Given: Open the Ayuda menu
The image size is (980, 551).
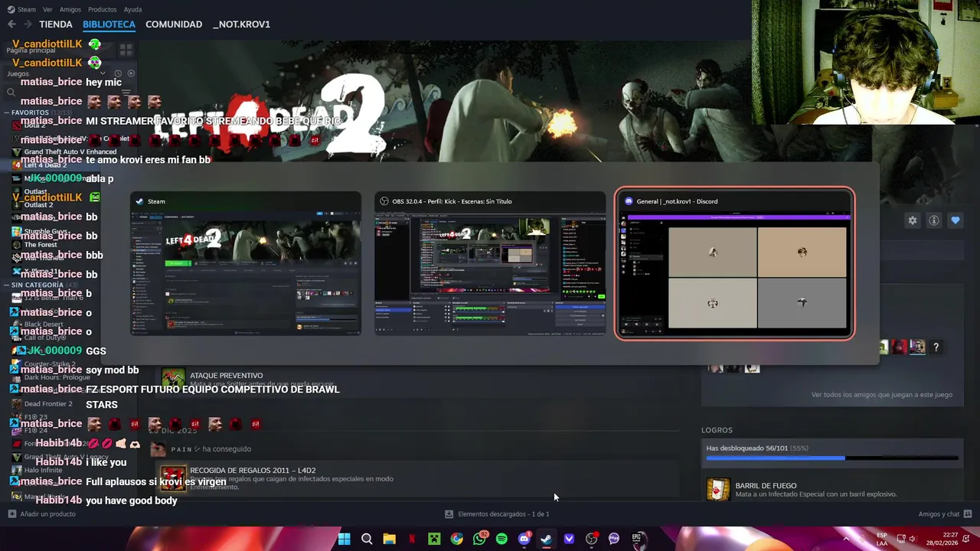Looking at the screenshot, I should (x=132, y=9).
